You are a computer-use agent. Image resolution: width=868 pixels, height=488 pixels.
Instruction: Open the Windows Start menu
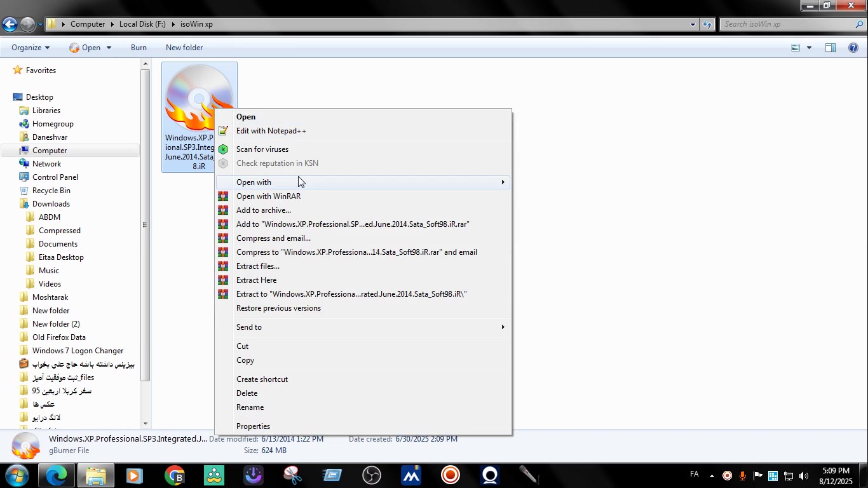point(17,475)
